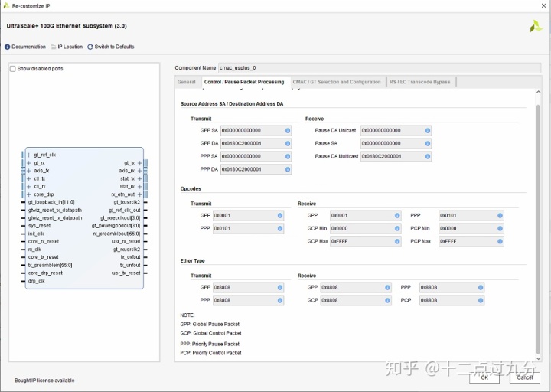Click the reset icon in PPP DA field
The image size is (551, 392).
pos(288,169)
